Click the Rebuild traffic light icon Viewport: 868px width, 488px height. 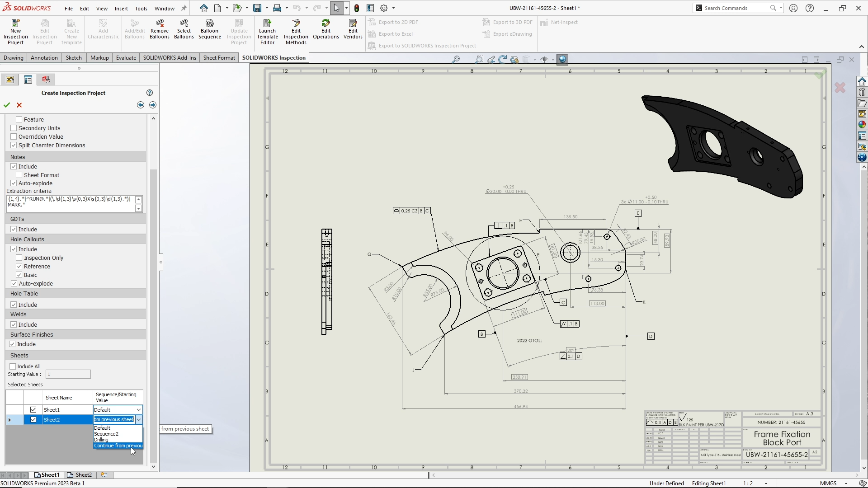pos(357,8)
